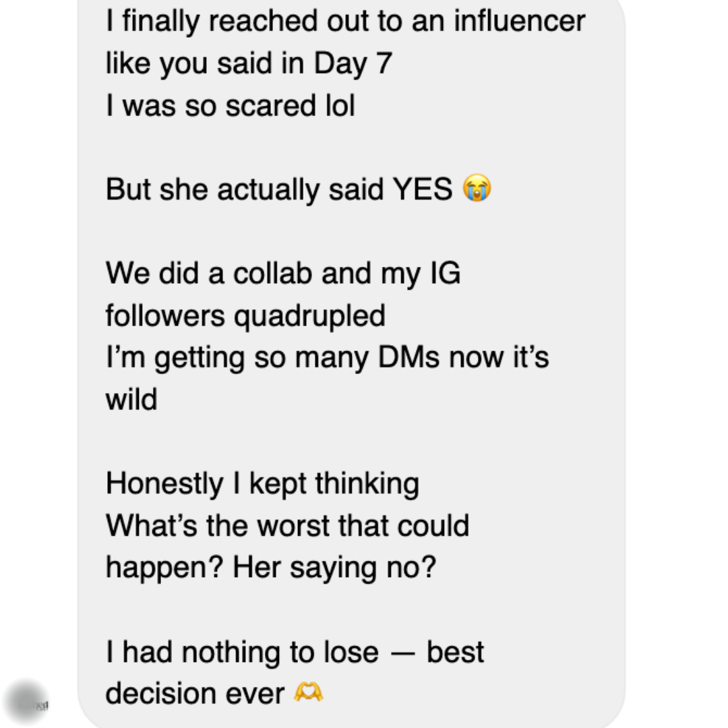Click the line 'happen? Her saying no?'
The width and height of the screenshot is (728, 728).
[271, 568]
